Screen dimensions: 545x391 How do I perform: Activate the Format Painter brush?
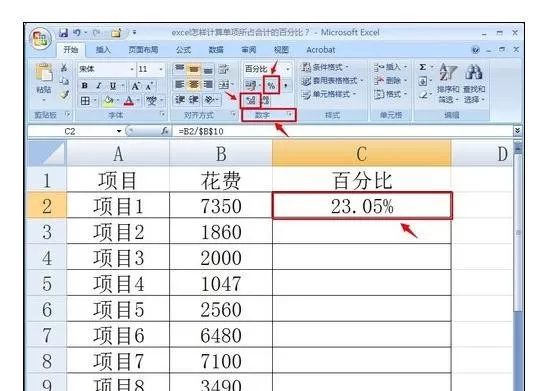tap(64, 94)
